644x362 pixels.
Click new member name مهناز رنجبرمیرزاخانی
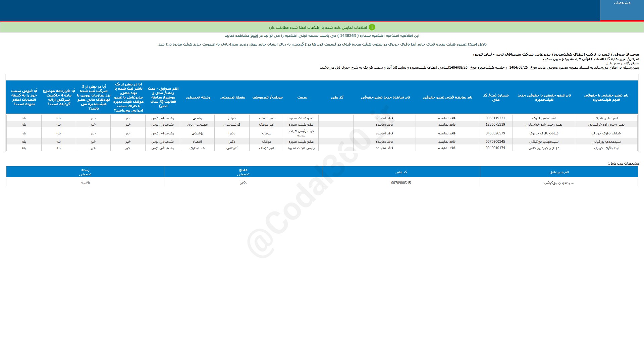coord(544,148)
